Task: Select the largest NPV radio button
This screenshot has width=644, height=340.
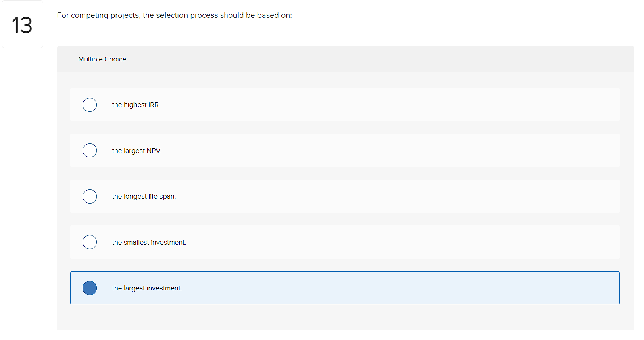Action: [x=90, y=150]
